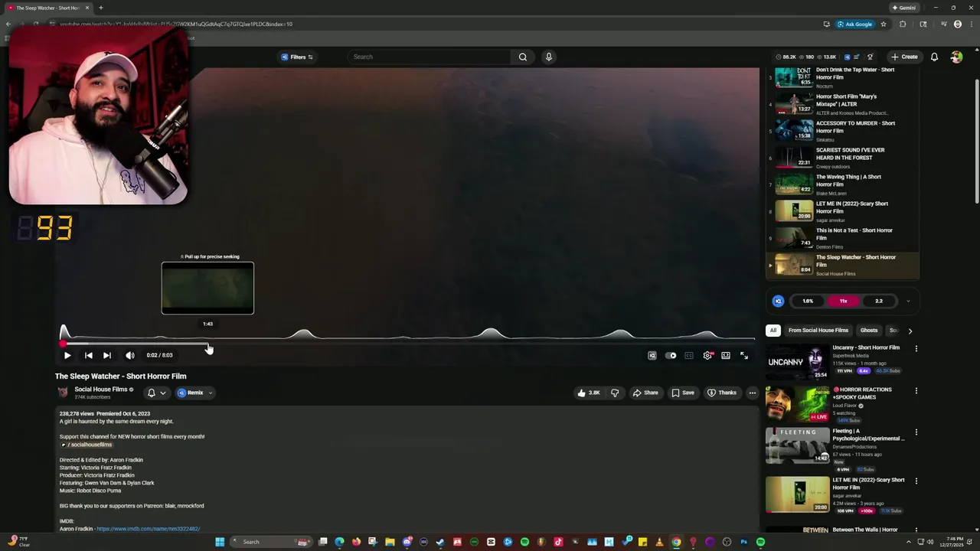Select playlist item 'ACCESSORY TO MURDER'
This screenshot has height=551, width=980.
tap(842, 131)
